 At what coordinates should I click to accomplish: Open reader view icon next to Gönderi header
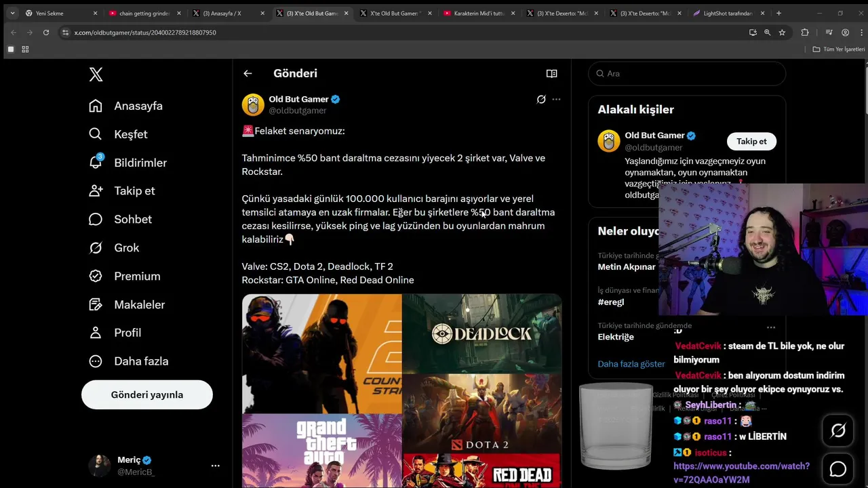552,73
